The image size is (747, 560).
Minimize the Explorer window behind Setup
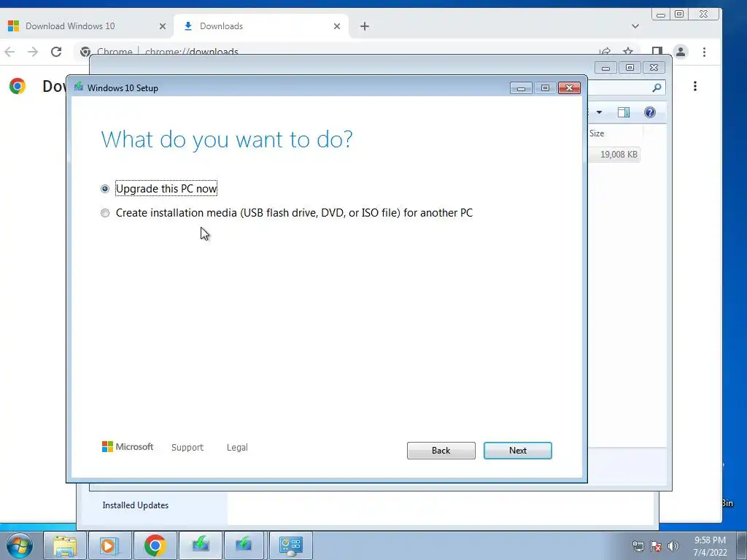pos(605,68)
